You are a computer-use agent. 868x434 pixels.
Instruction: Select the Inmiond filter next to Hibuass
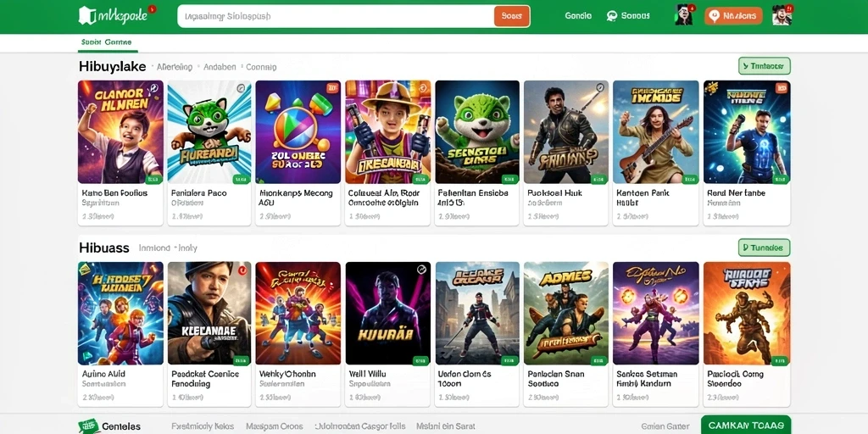[154, 248]
